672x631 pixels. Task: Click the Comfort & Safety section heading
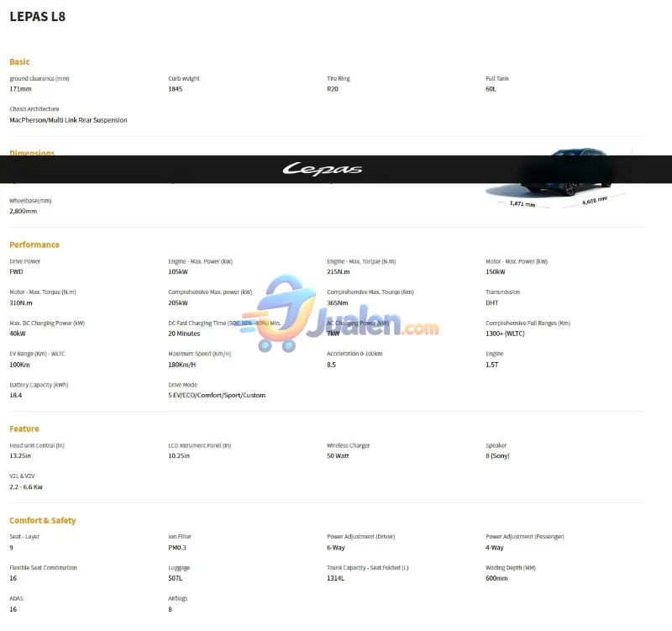point(43,520)
